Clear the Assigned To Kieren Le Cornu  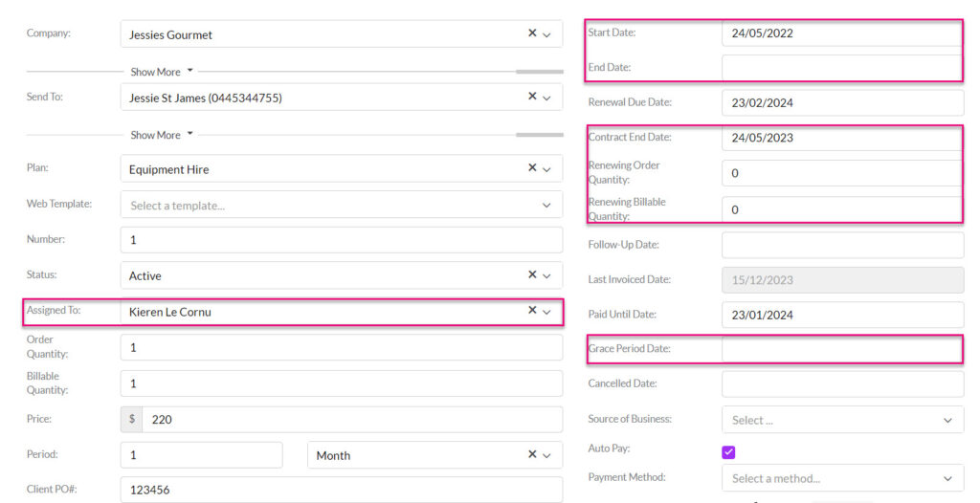pos(532,310)
